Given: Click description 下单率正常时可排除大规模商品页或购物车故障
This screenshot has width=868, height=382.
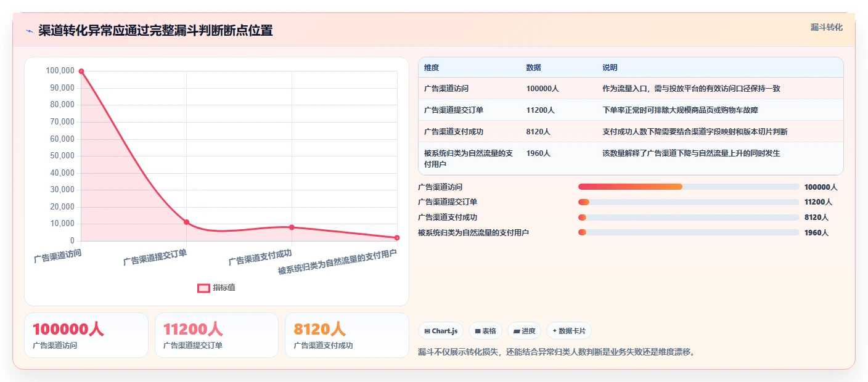Looking at the screenshot, I should (x=681, y=110).
